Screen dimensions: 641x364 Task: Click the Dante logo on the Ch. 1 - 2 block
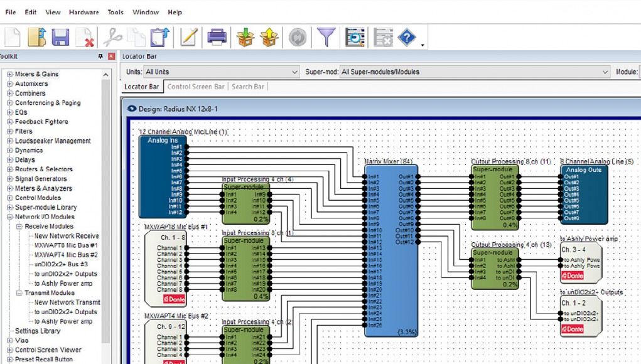pos(573,329)
